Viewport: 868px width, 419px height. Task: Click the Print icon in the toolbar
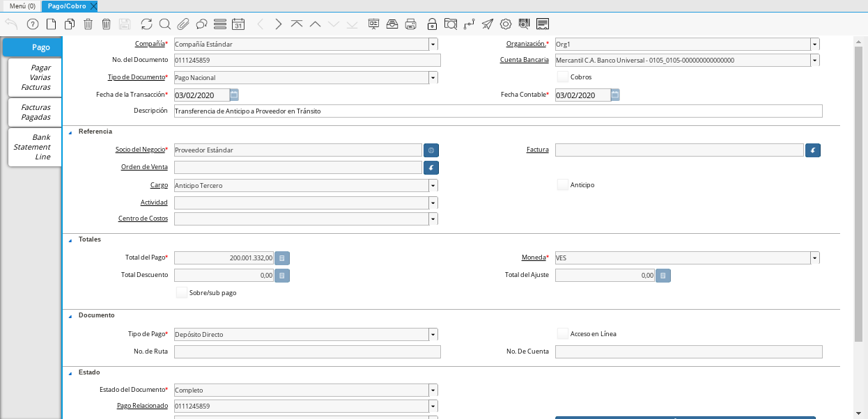click(x=411, y=24)
